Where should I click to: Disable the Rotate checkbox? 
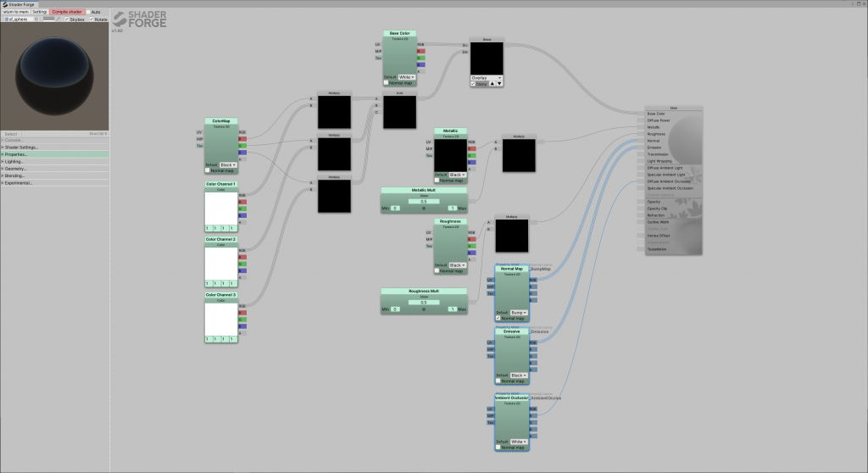[92, 19]
